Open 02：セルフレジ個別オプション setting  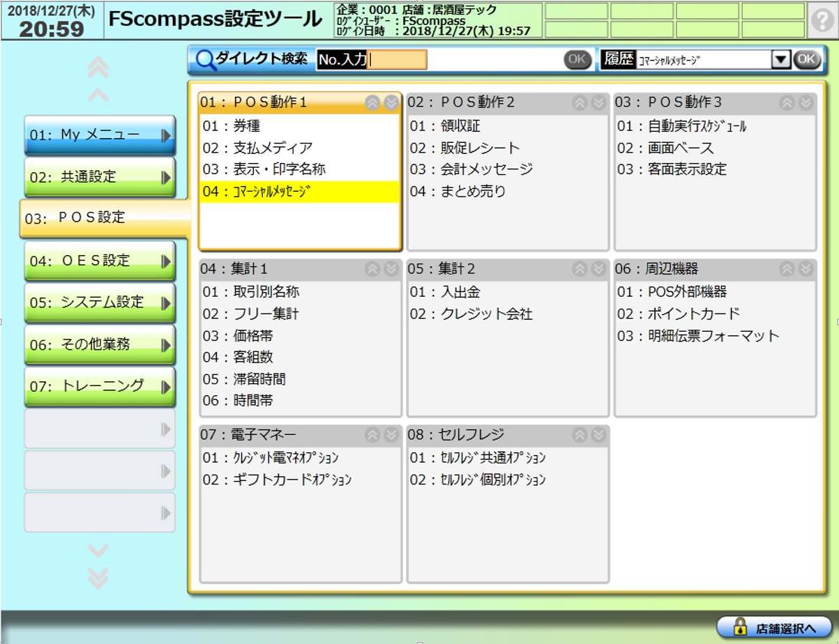[x=508, y=480]
